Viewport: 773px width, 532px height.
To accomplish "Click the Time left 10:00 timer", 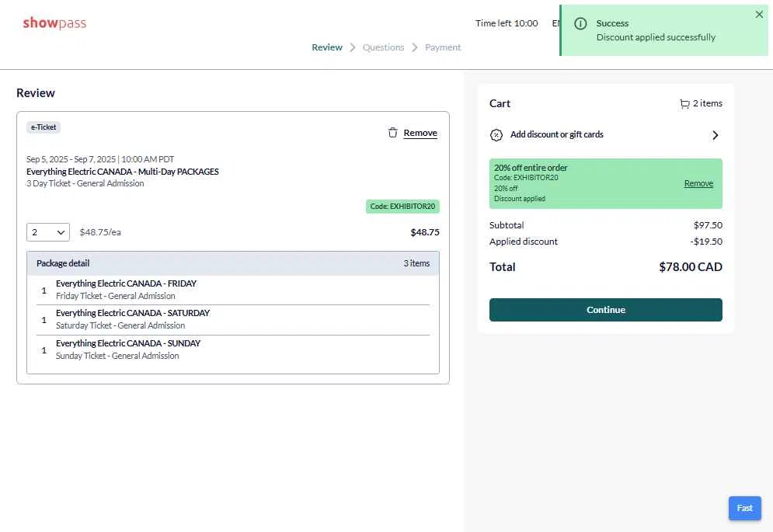I will [507, 23].
